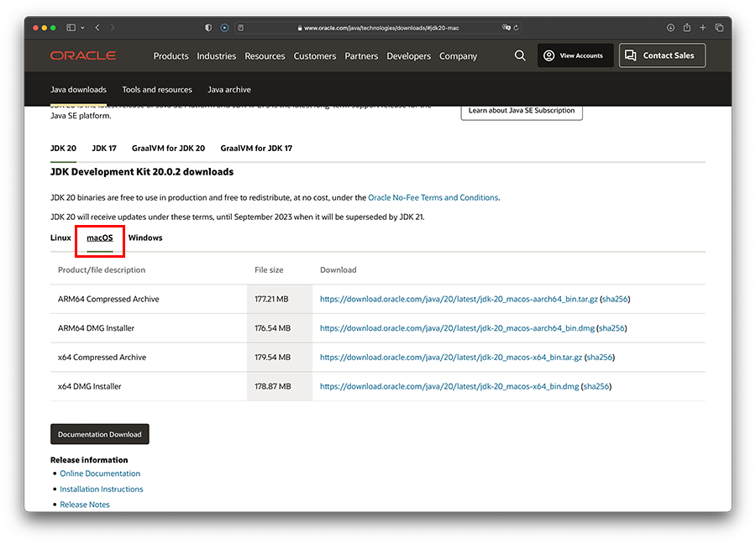Click the Documentation Download button

coord(99,434)
